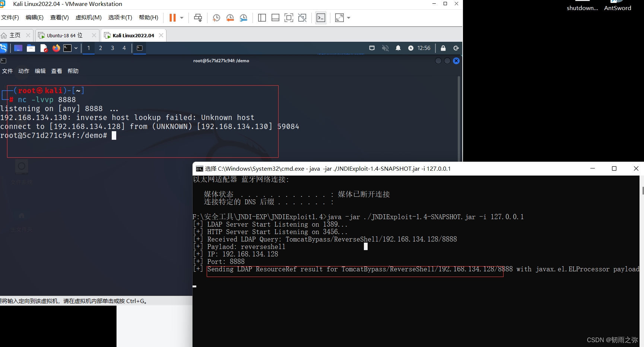
Task: Switch to Kali workspace 3
Action: 112,48
